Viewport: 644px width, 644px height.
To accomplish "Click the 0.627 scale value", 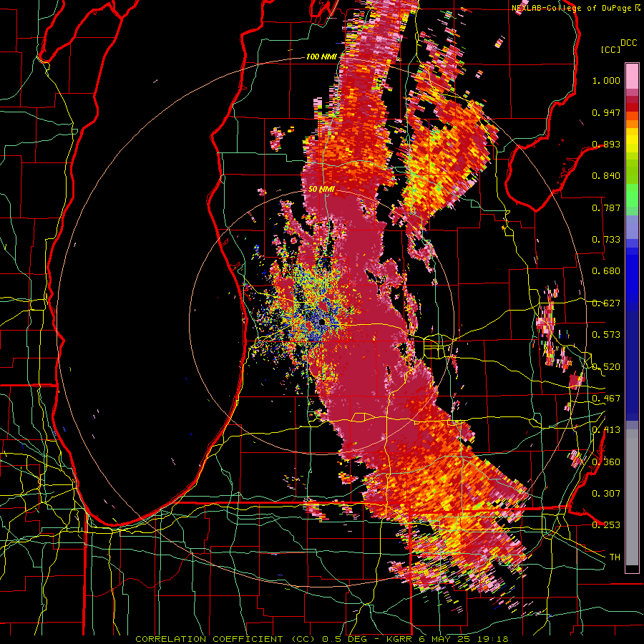I will pos(606,303).
